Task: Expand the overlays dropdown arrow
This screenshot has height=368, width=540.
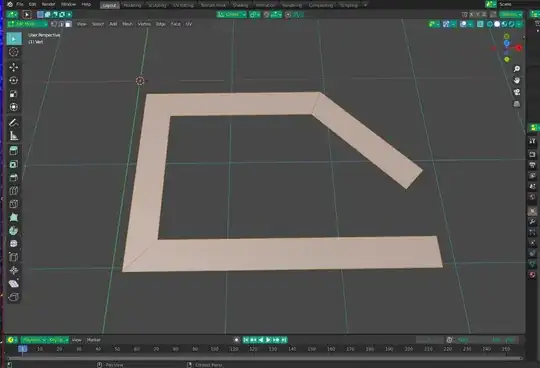Action: point(470,24)
